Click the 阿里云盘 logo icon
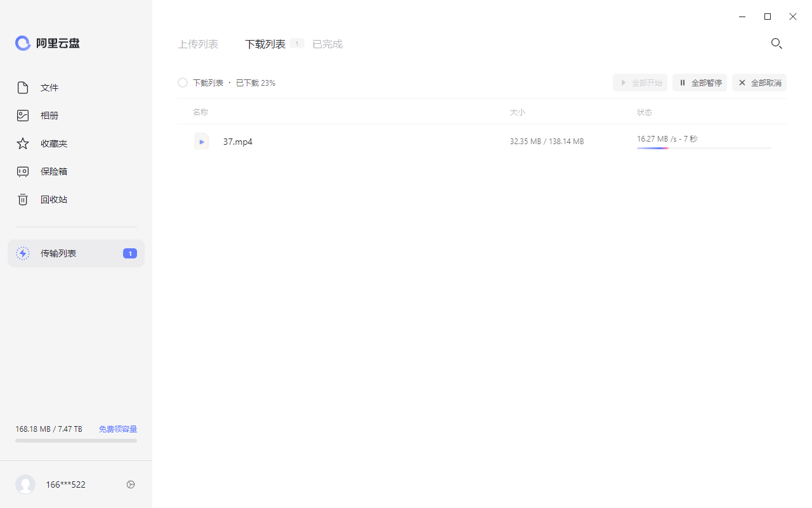This screenshot has height=508, width=812. pyautogui.click(x=23, y=43)
